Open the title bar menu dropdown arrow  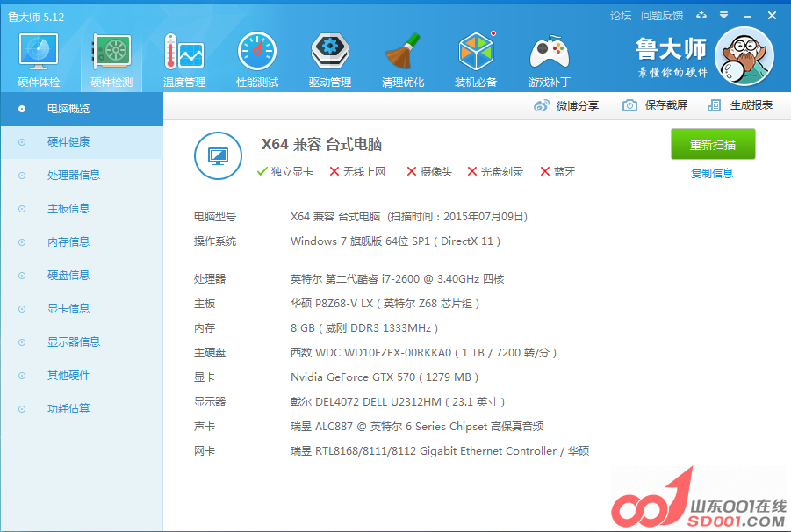click(x=724, y=15)
